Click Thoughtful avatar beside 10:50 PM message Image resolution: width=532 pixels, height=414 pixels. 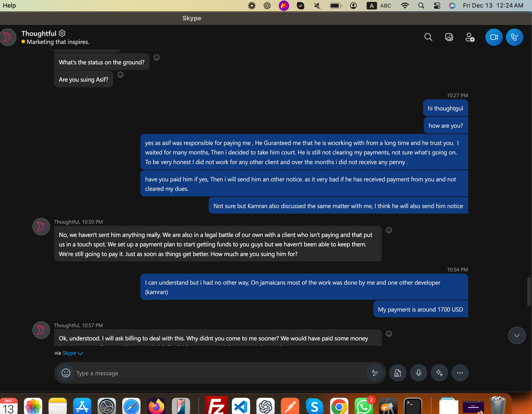pos(41,227)
